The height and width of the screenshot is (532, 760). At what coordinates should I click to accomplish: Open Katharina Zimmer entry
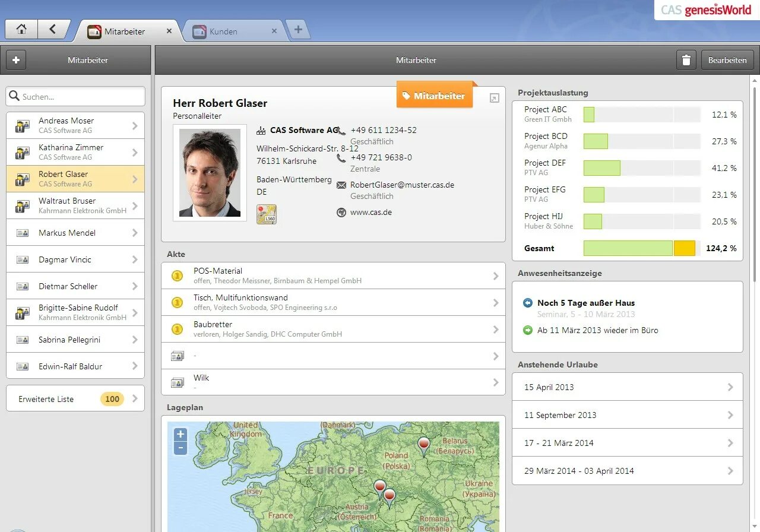[75, 152]
